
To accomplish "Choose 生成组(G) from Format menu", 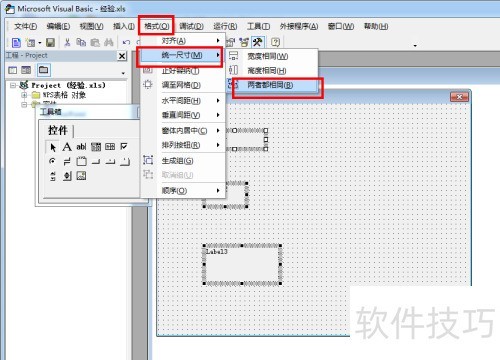I will (183, 161).
